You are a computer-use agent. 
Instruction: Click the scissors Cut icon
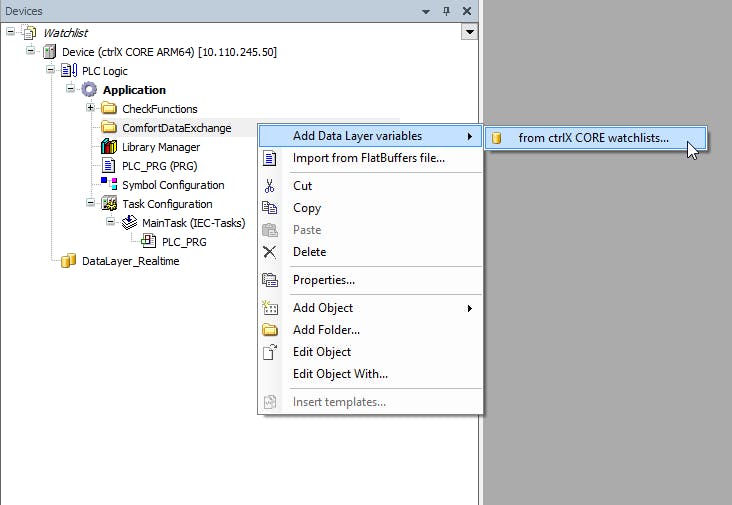tap(269, 186)
